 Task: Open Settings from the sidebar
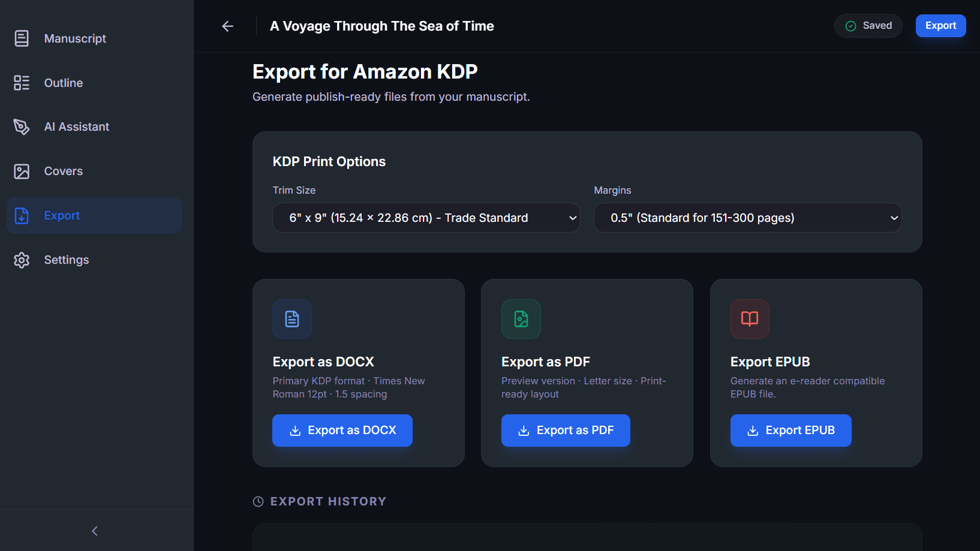click(x=94, y=260)
